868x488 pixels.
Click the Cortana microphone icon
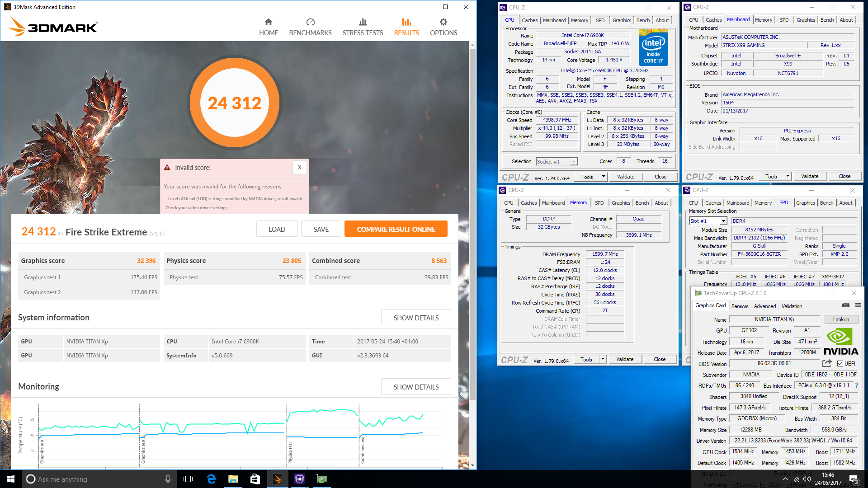click(168, 479)
